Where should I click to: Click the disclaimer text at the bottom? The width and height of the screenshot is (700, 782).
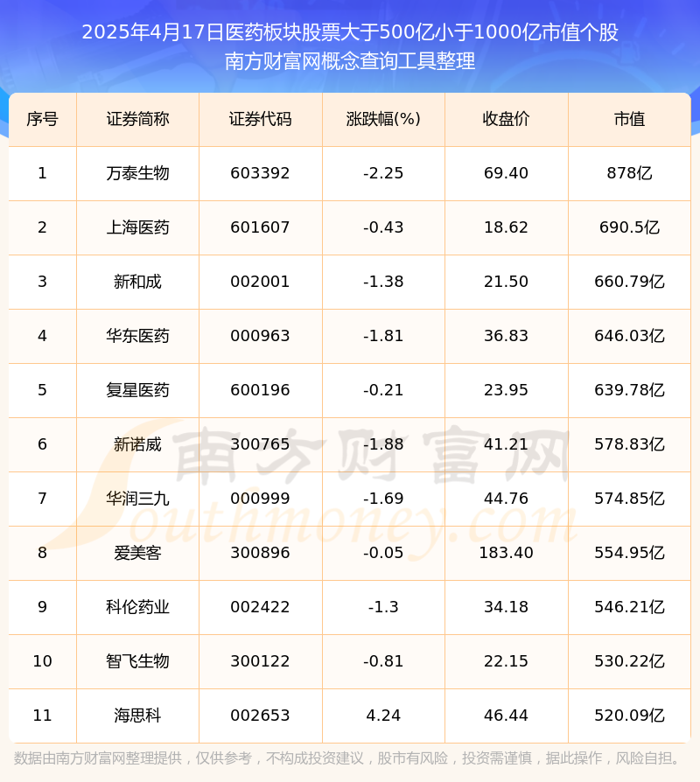(346, 758)
